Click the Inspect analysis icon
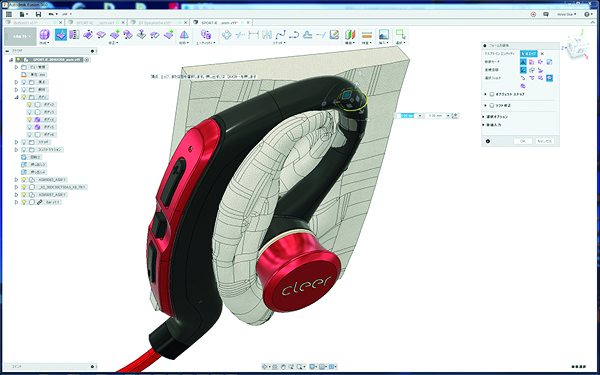 350,35
